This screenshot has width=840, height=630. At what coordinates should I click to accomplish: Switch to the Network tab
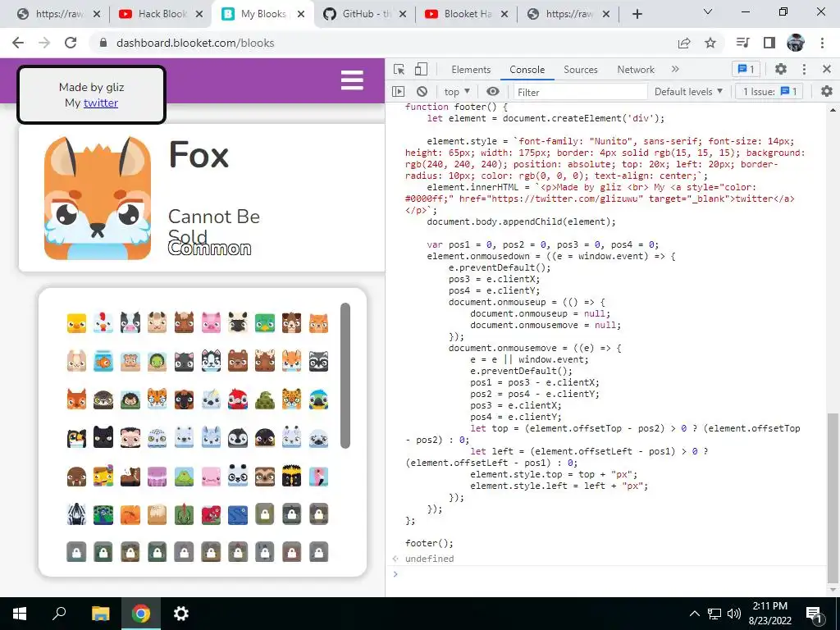(x=636, y=70)
